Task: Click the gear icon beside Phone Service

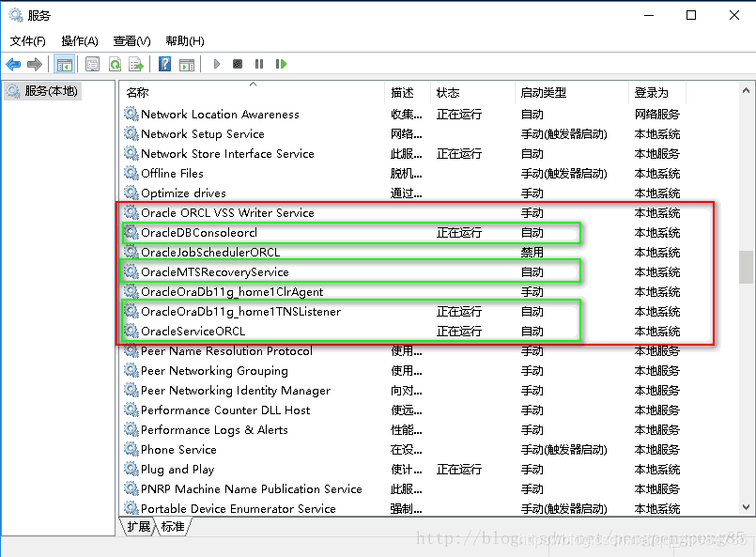Action: pos(131,449)
